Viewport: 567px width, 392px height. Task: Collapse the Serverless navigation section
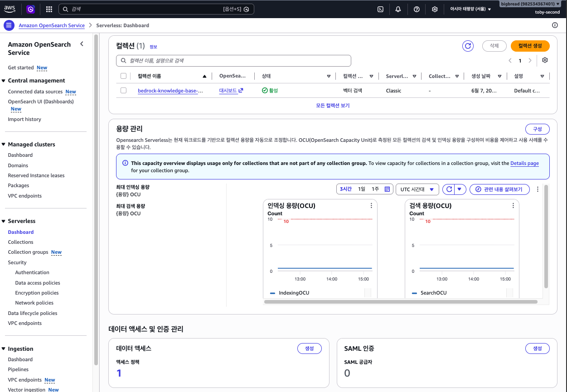(x=4, y=221)
